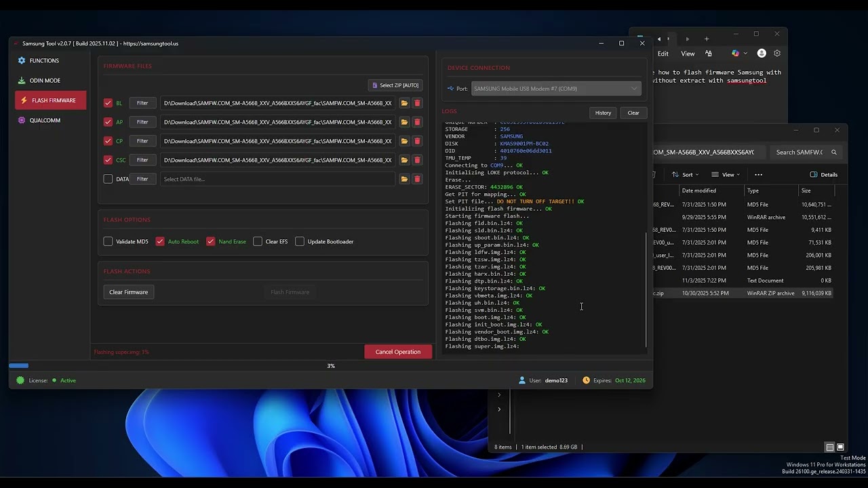Click Clear Firmware button

[x=129, y=292]
